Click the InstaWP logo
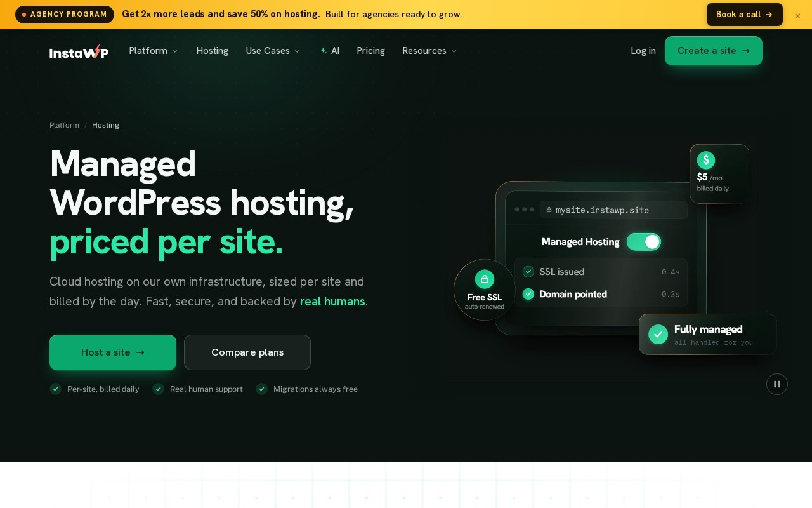This screenshot has width=812, height=508. tap(79, 51)
